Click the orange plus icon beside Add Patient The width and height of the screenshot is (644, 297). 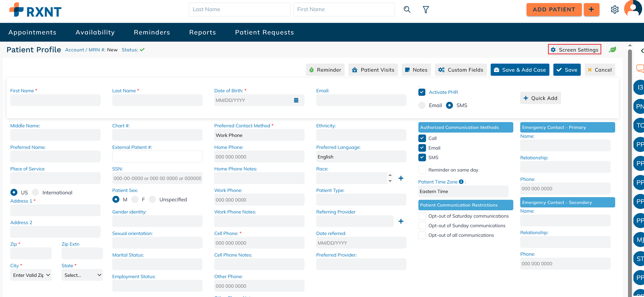[x=591, y=10]
